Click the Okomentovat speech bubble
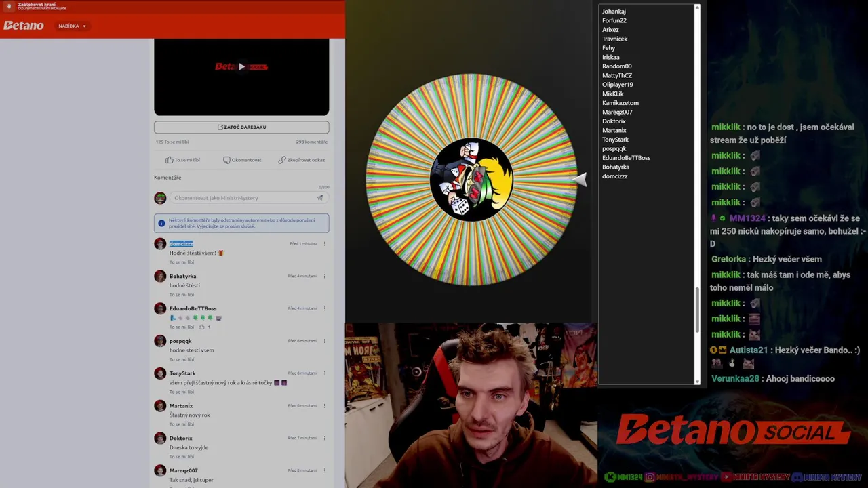The width and height of the screenshot is (868, 488). (242, 160)
